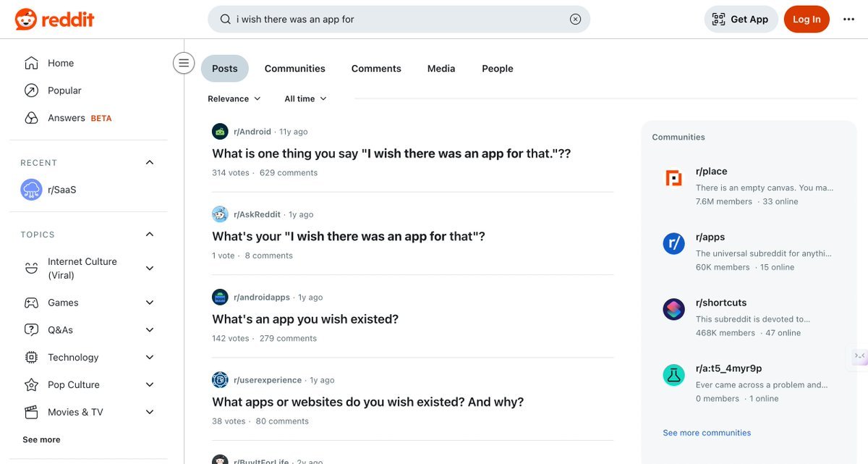This screenshot has height=464, width=868.
Task: Open post "What's an app you wish existed?"
Action: pos(305,319)
